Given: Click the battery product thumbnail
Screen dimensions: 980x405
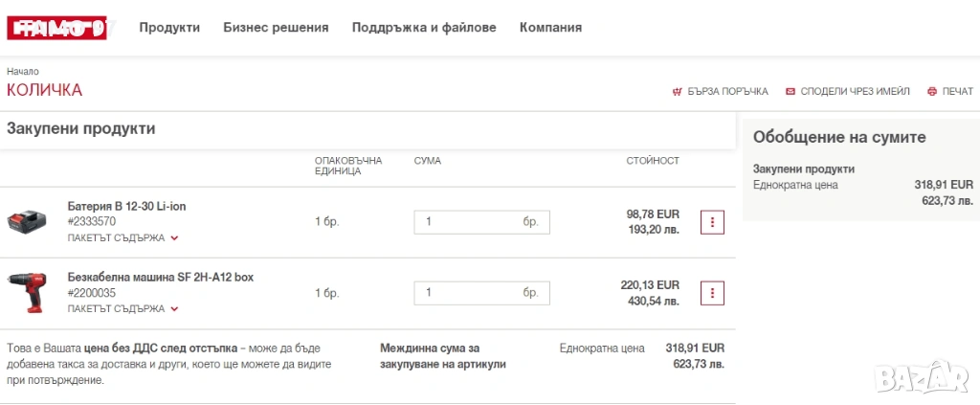Looking at the screenshot, I should [x=27, y=223].
